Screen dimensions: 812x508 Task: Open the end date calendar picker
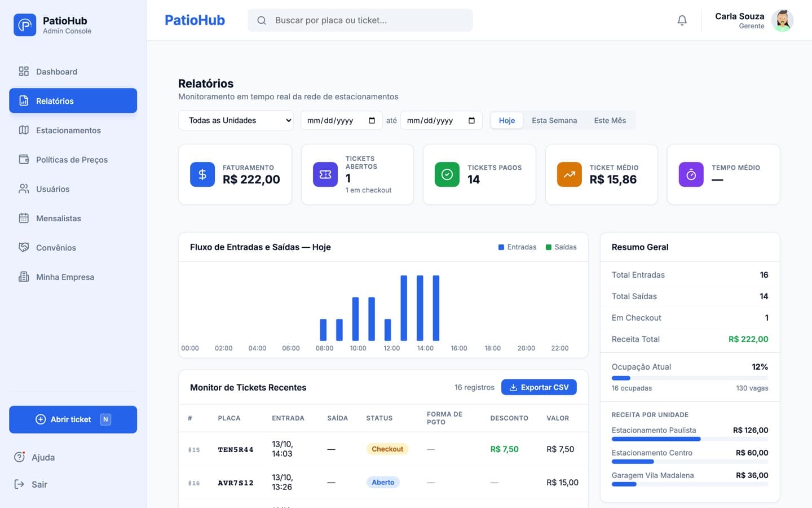pos(471,120)
